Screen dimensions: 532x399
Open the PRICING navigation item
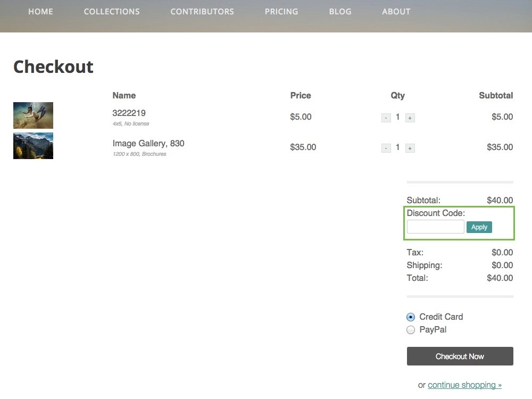281,11
